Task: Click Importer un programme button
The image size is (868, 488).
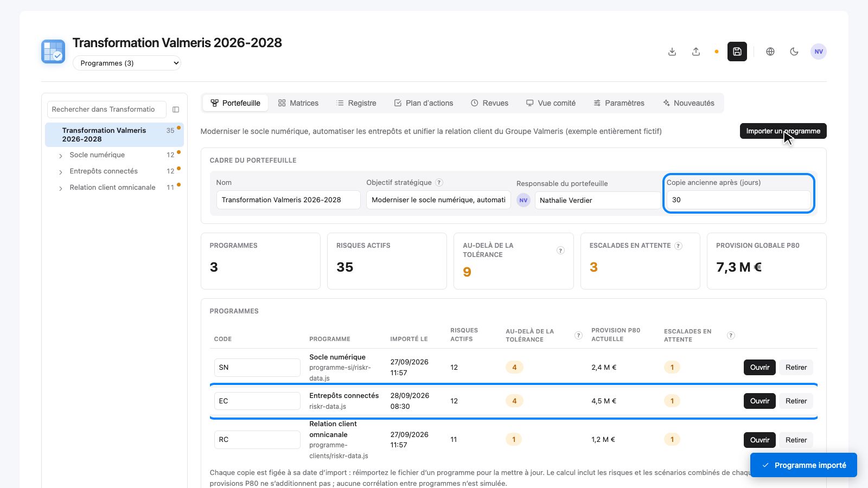Action: pos(783,131)
